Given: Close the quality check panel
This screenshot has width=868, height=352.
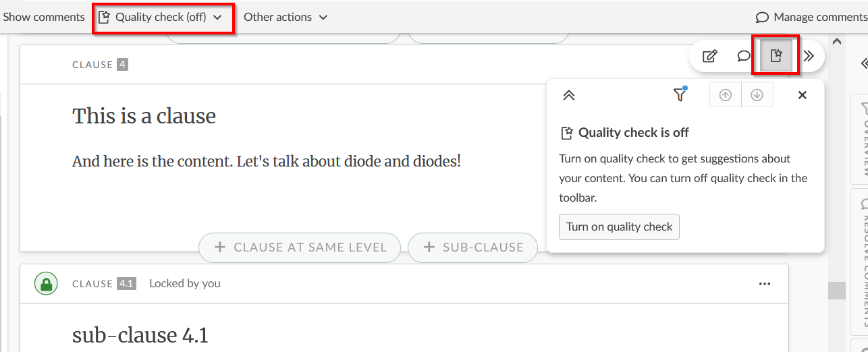Looking at the screenshot, I should pos(803,95).
